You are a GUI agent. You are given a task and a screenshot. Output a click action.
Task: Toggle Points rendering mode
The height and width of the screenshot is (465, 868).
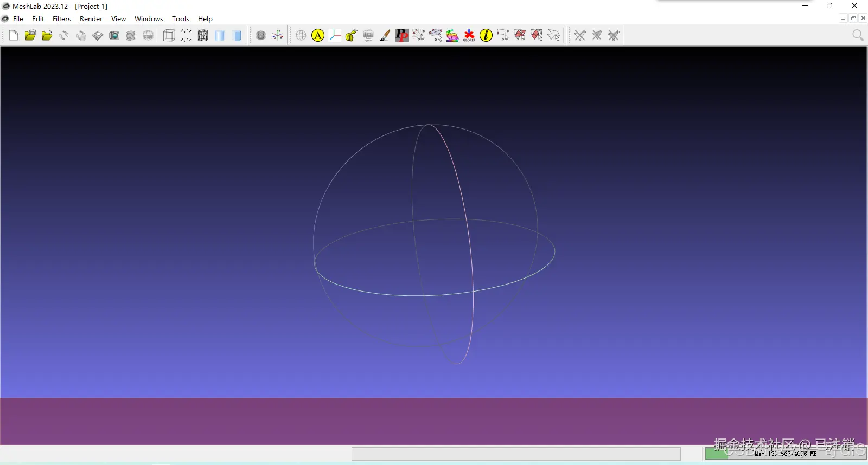(x=186, y=35)
